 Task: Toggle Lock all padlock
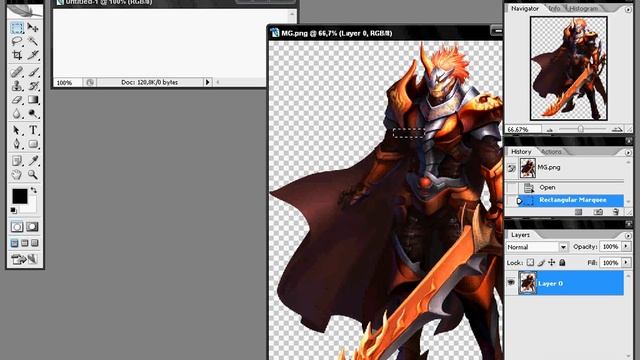click(562, 262)
